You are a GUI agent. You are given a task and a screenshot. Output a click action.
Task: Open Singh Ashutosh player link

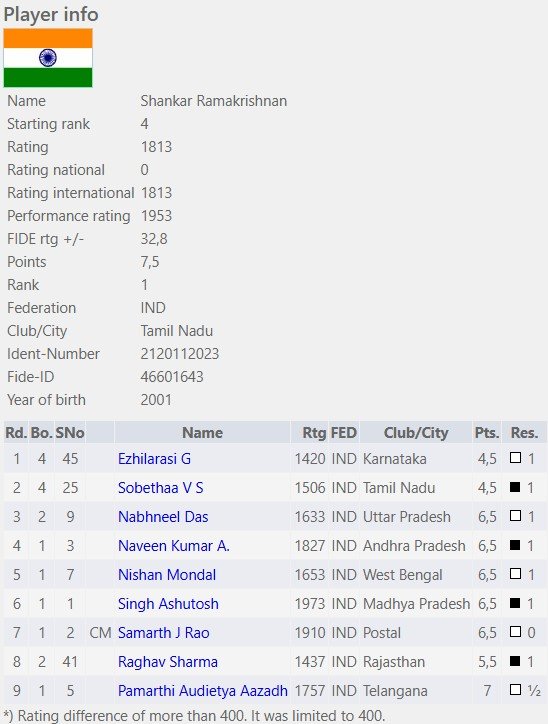coord(168,604)
